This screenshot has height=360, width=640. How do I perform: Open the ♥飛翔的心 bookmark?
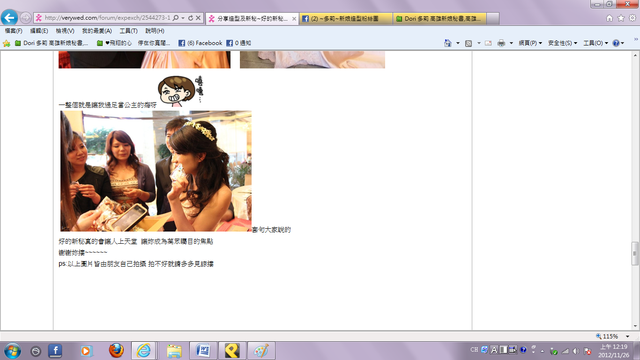pyautogui.click(x=114, y=43)
